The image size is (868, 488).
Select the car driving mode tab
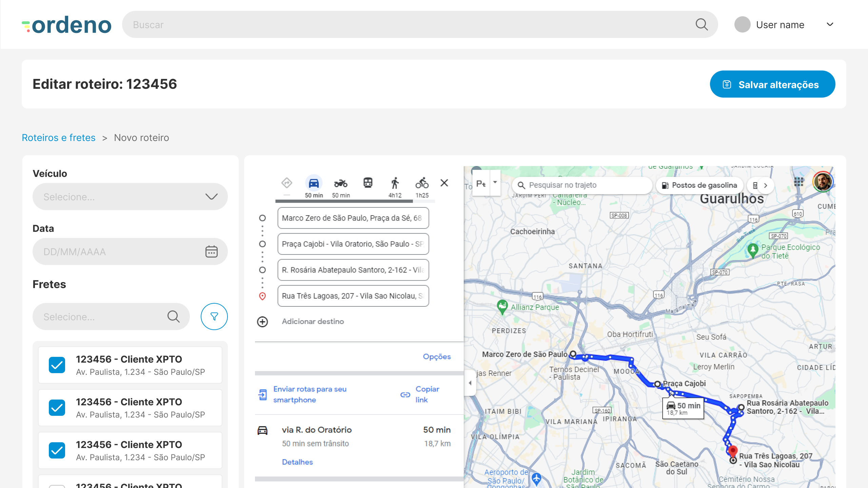click(314, 183)
